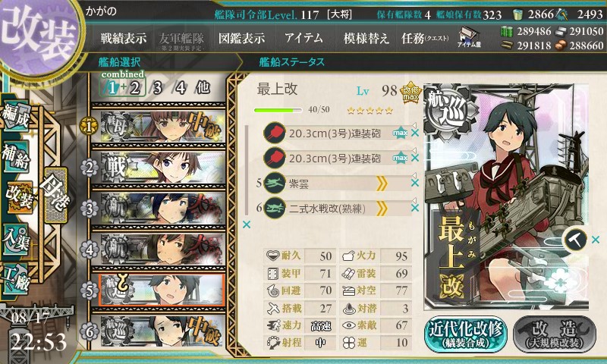
Task: Open the 補給 resupply sidebar icon
Action: 16,155
